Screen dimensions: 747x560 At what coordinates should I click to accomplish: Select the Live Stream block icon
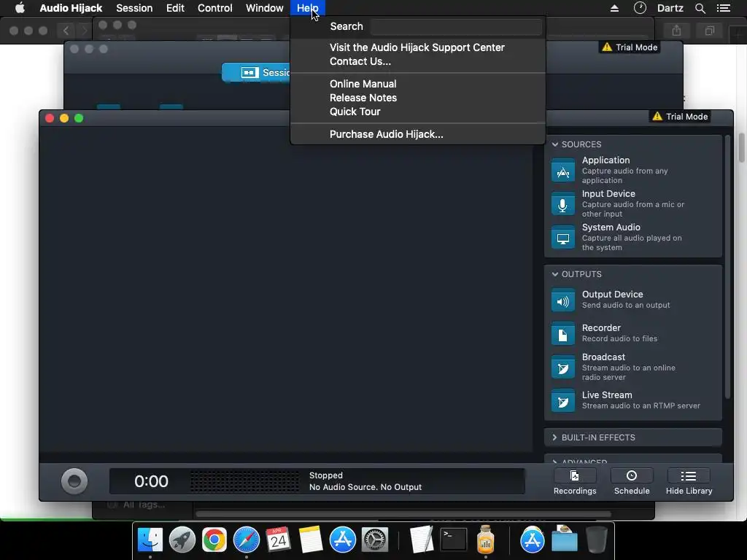click(x=562, y=401)
